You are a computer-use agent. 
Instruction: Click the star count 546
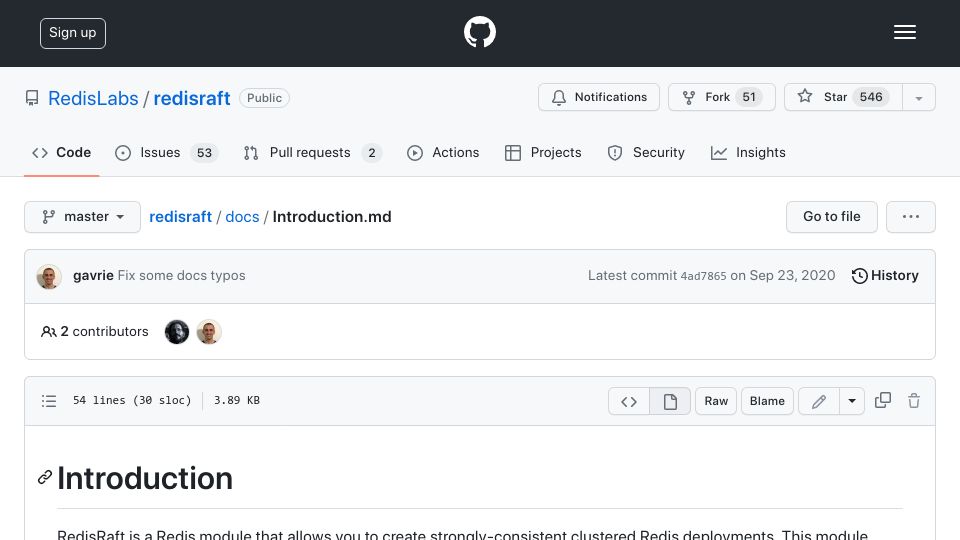click(x=871, y=97)
